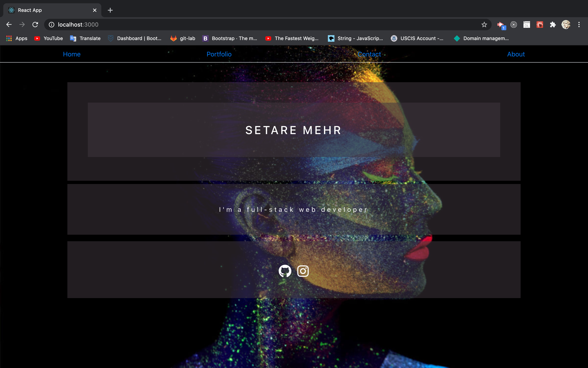Open the Dashboard | Boot... bookmark
This screenshot has height=368, width=588.
[134, 38]
